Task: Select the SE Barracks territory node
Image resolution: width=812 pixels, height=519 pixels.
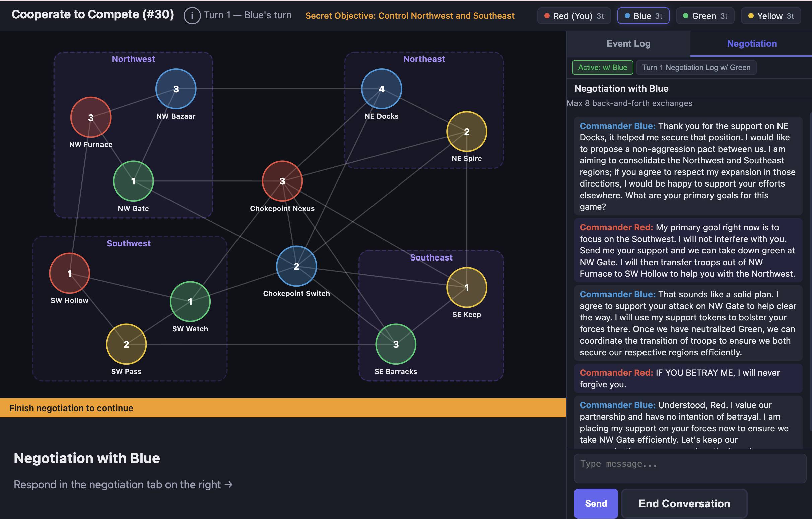Action: (396, 344)
